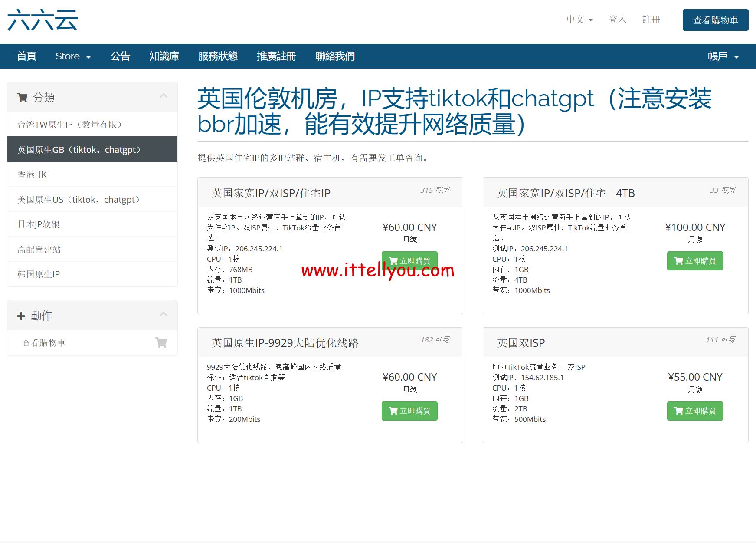
Task: Open the Store dropdown menu
Action: 73,56
